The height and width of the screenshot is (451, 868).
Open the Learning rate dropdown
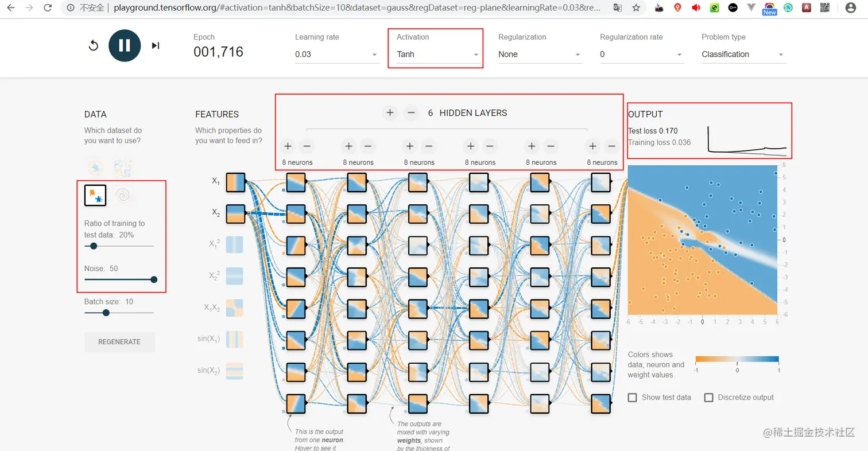337,55
